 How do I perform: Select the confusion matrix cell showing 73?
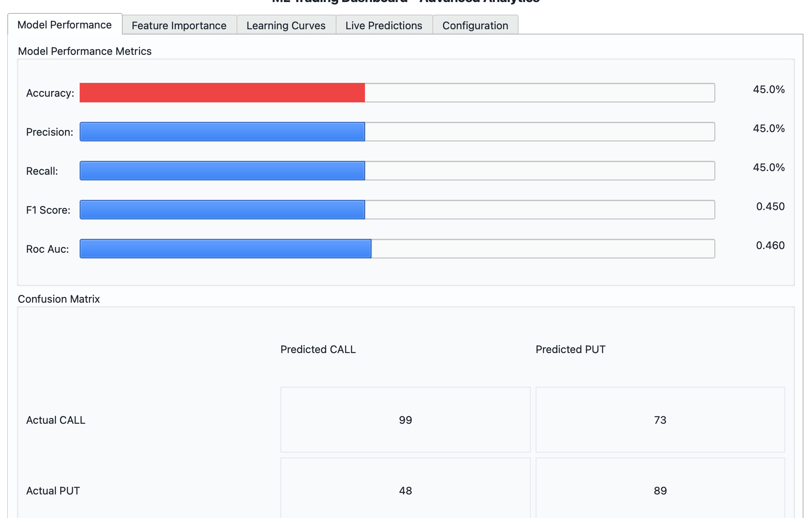660,420
